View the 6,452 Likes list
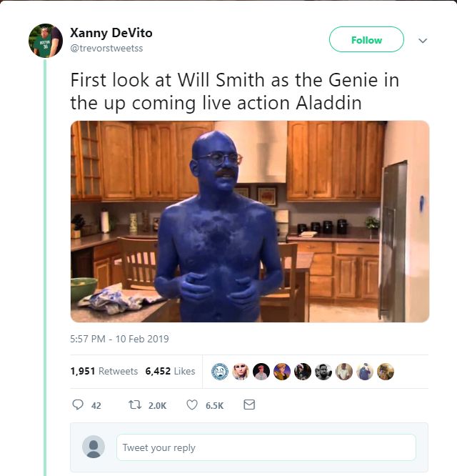 (170, 371)
